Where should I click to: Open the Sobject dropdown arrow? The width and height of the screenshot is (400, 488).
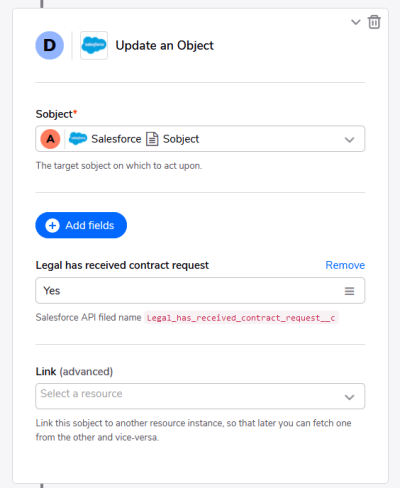(349, 140)
